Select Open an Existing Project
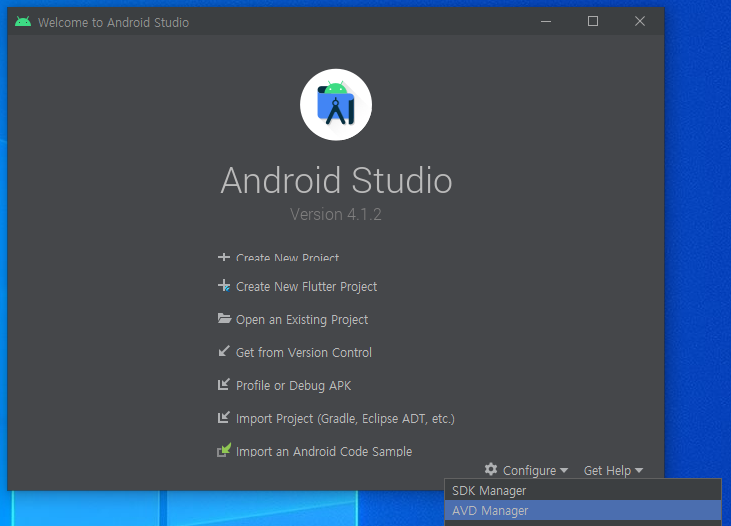 [302, 319]
